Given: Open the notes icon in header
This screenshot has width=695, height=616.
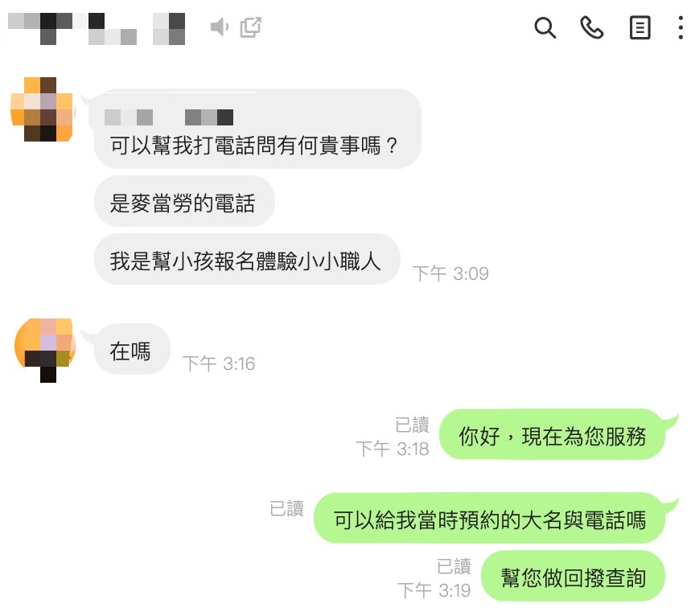Looking at the screenshot, I should [x=639, y=28].
